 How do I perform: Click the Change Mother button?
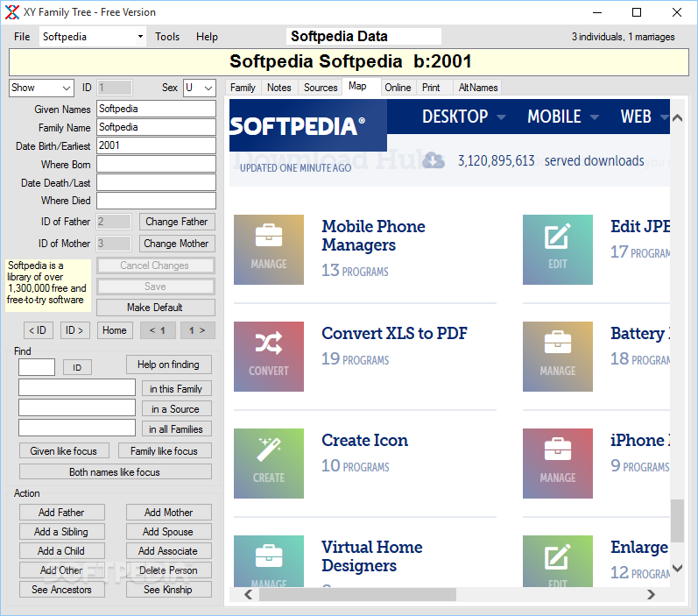tap(177, 244)
